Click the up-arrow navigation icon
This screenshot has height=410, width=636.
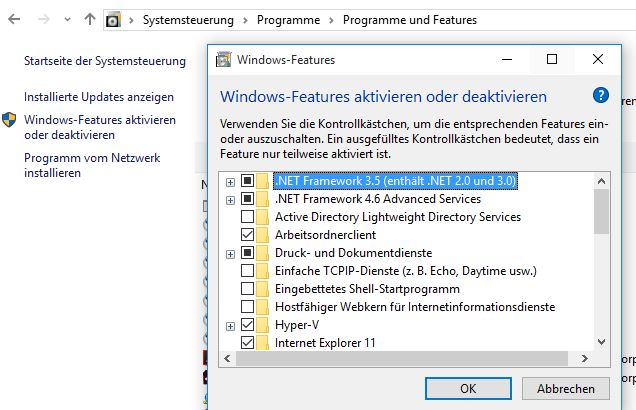click(90, 19)
